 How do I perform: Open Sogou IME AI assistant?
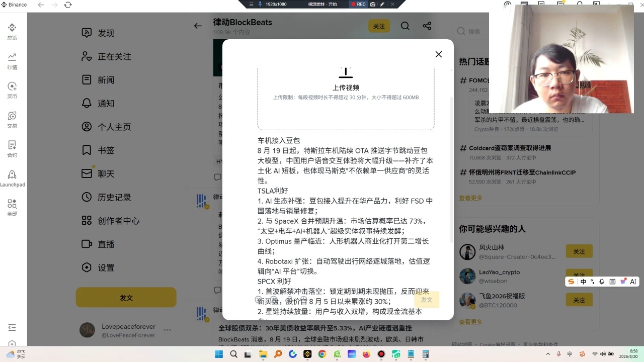[x=633, y=282]
